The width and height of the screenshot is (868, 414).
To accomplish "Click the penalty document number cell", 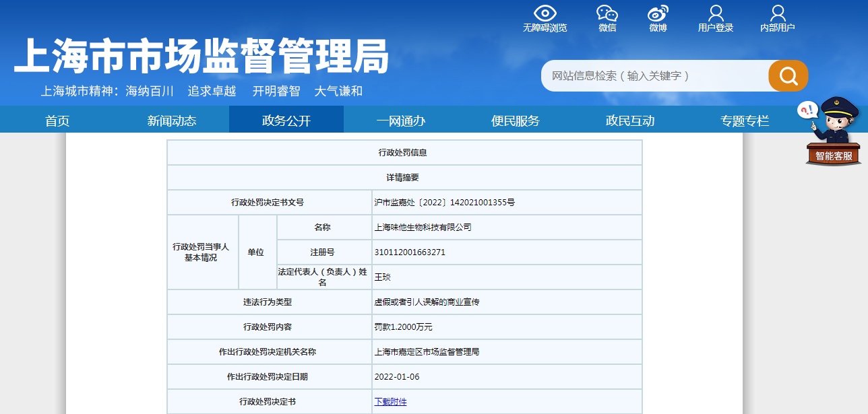I will click(445, 203).
